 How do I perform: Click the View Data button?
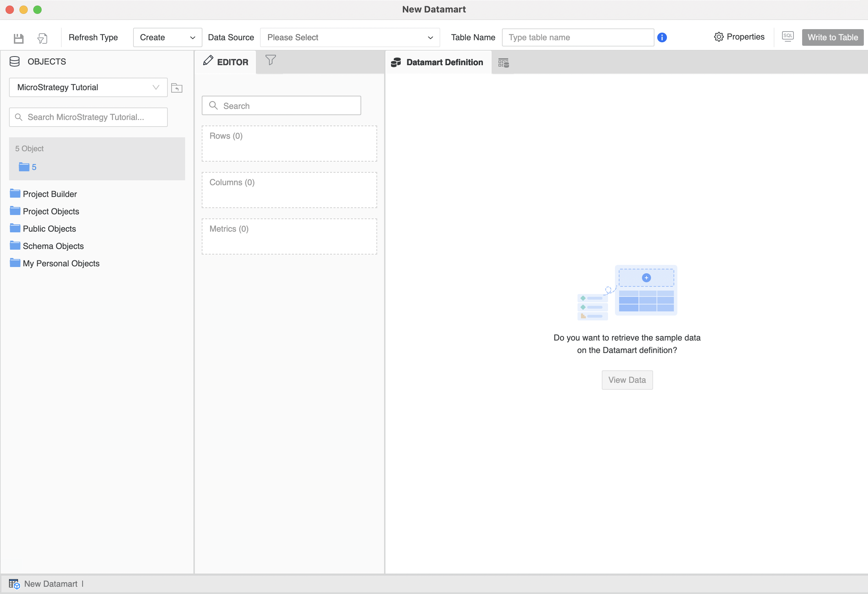click(x=627, y=380)
